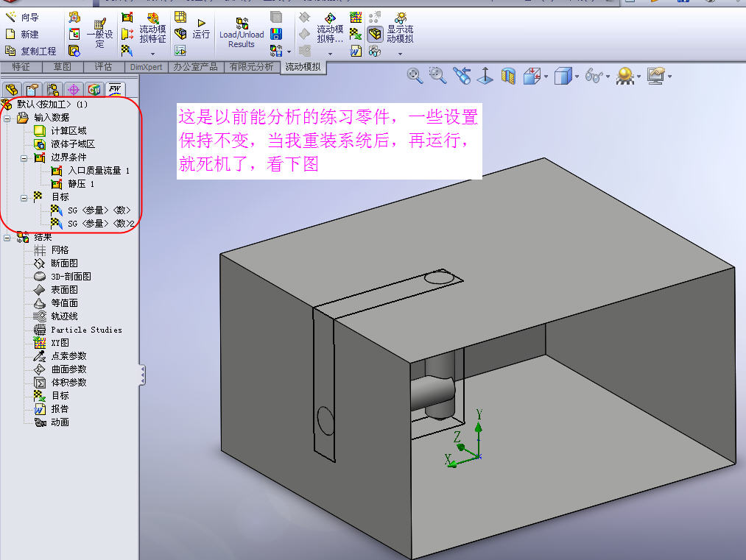This screenshot has width=746, height=560.
Task: Open dropdown next to save results icon
Action: point(289,52)
